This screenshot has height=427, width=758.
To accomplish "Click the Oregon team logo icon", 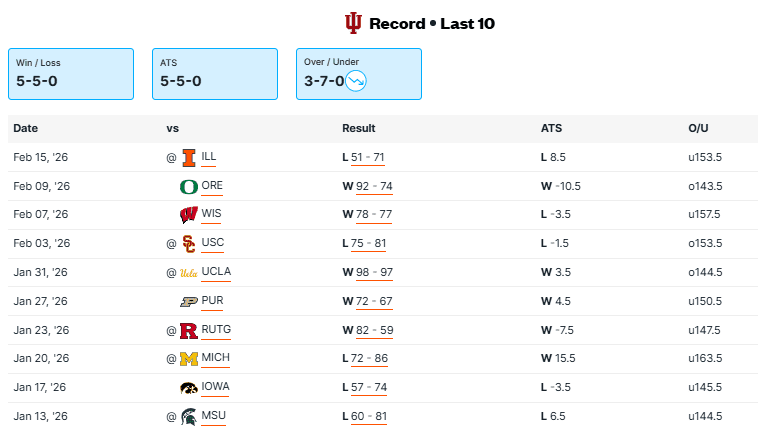I will [188, 186].
